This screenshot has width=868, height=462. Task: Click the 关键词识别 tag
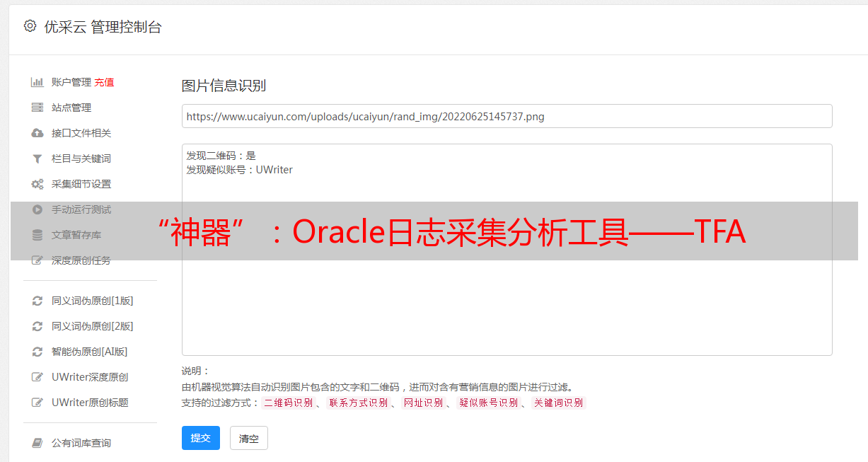559,403
